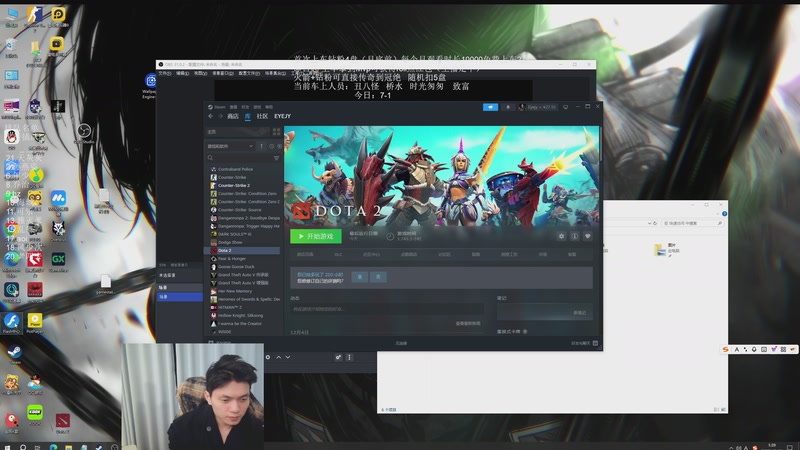
Task: Open the Opera GX desktop shortcut
Action: pyautogui.click(x=58, y=261)
